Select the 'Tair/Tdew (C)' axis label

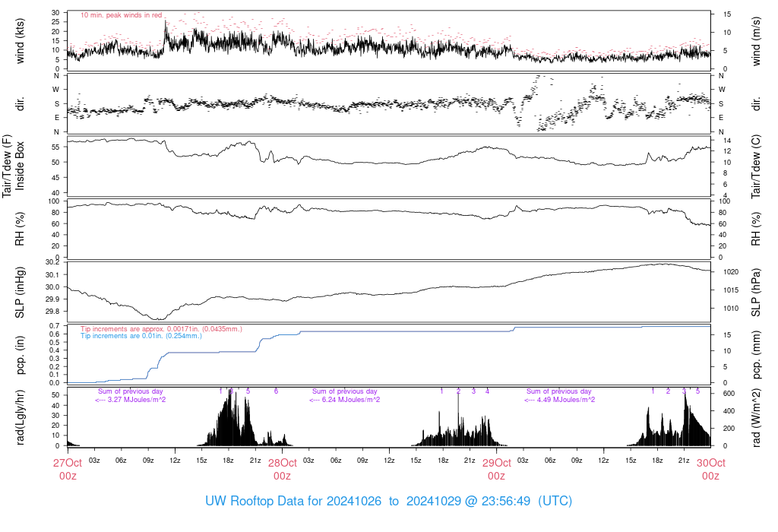(756, 166)
